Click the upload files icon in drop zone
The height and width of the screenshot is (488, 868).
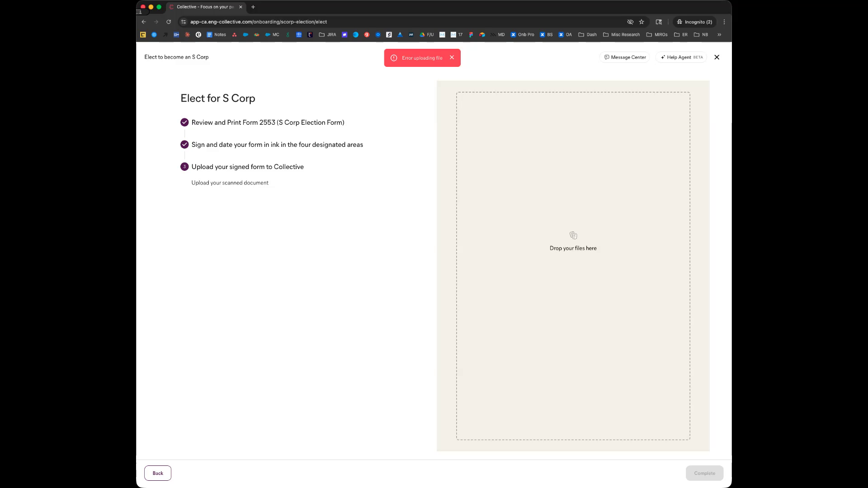[x=573, y=235]
